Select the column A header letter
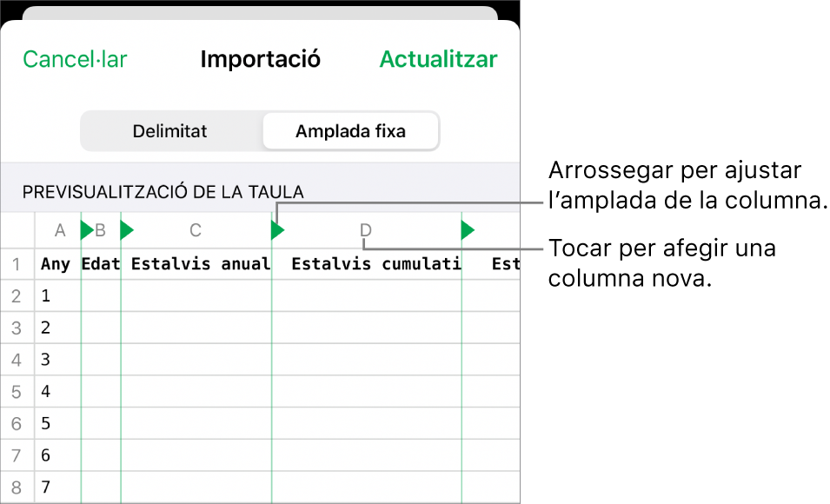The image size is (830, 504). (x=59, y=229)
